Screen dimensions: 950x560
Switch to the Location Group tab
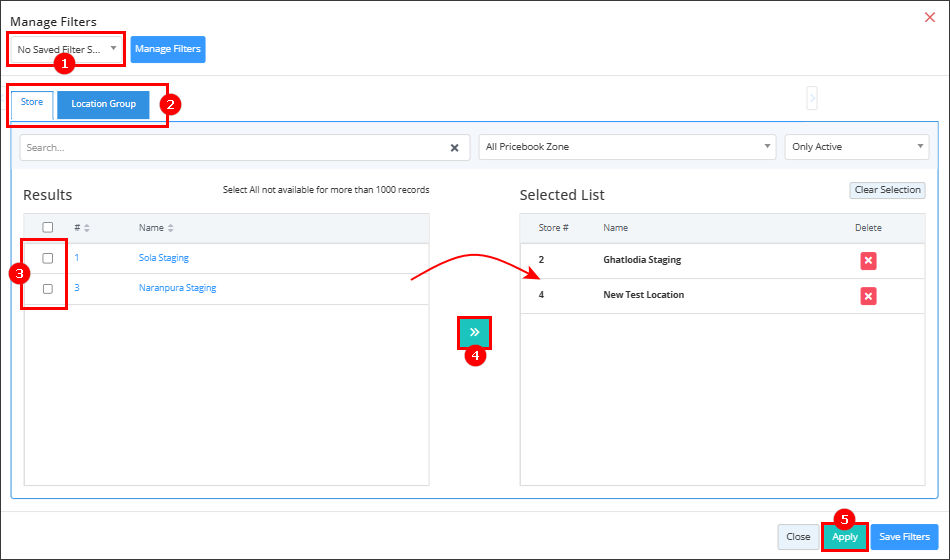[x=104, y=104]
